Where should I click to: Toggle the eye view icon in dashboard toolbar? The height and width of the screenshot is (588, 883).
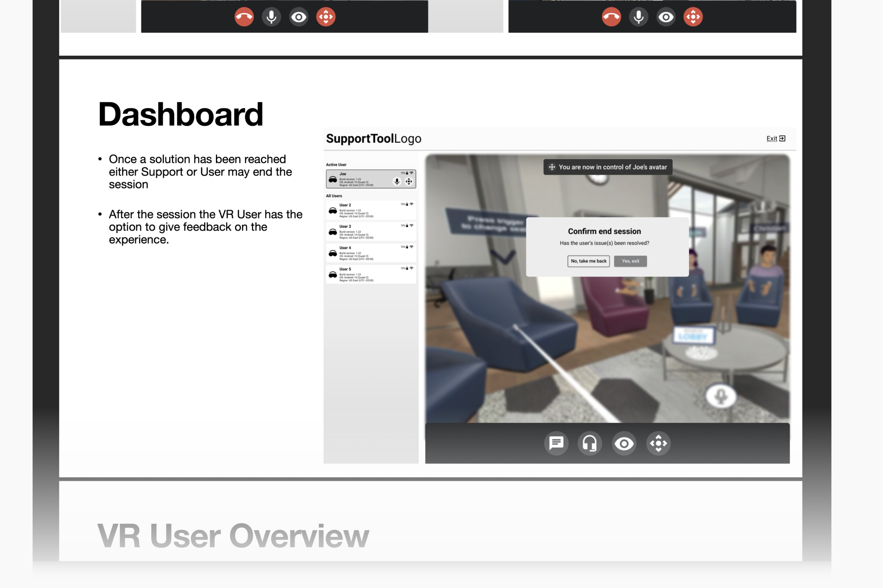(624, 444)
